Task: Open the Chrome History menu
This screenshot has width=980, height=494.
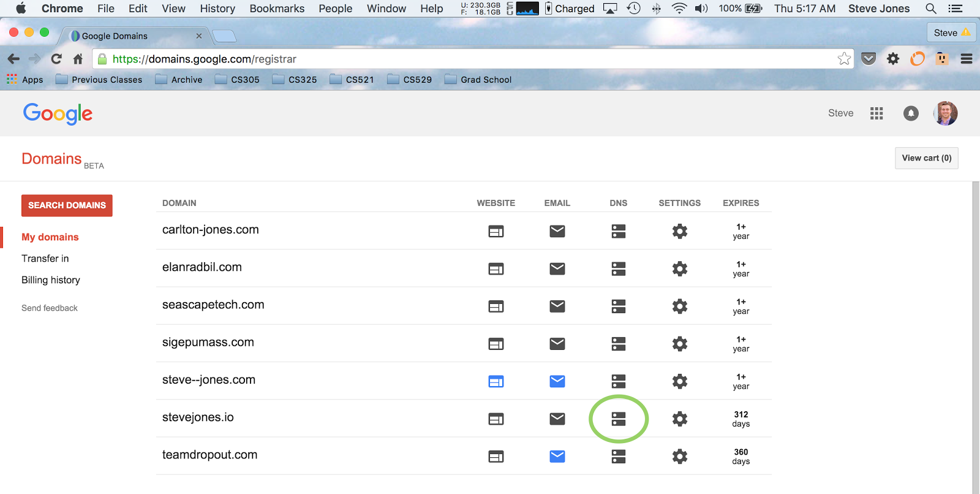Action: (x=217, y=9)
